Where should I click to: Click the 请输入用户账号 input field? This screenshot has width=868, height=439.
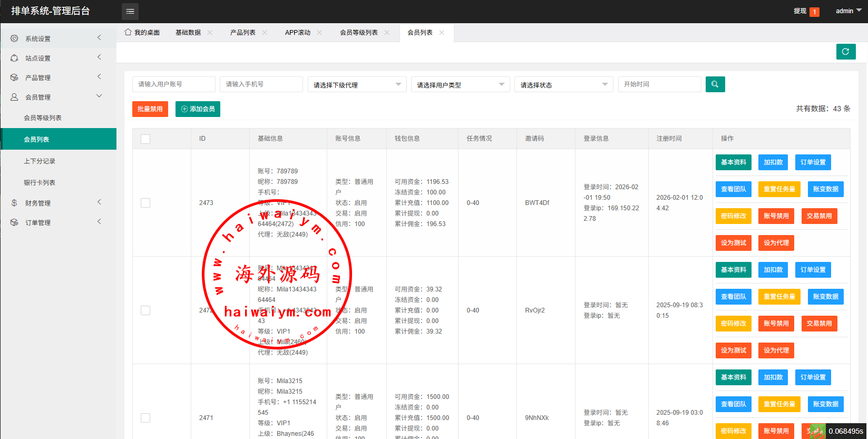point(173,84)
